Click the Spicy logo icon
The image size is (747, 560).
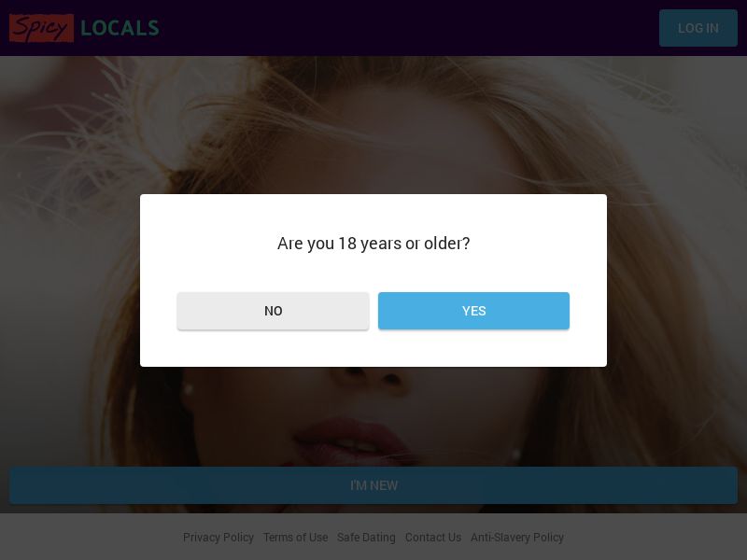[x=41, y=28]
